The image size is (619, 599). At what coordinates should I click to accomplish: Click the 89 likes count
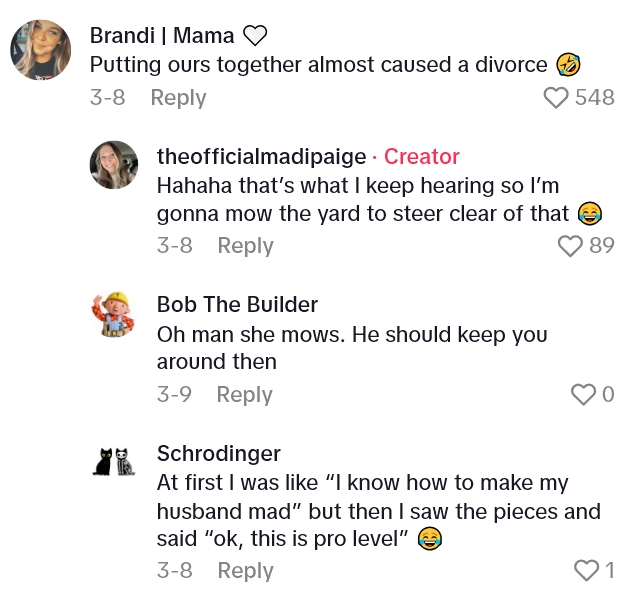[602, 246]
